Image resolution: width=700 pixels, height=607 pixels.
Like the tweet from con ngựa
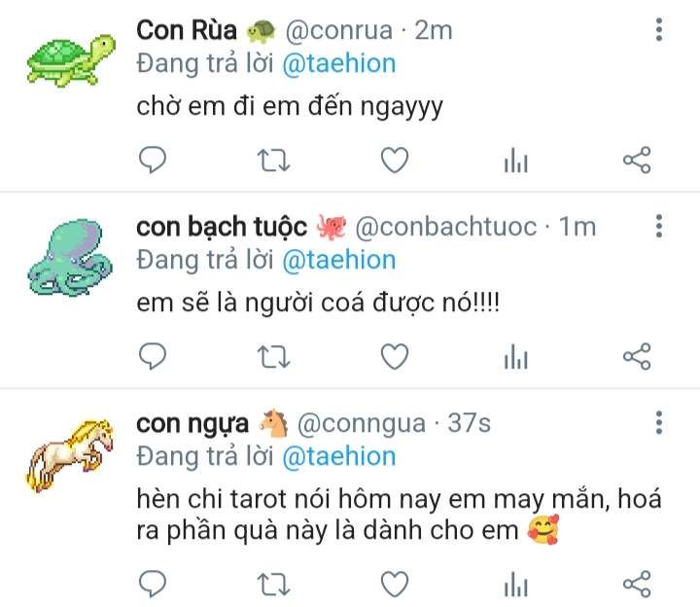coord(394,584)
